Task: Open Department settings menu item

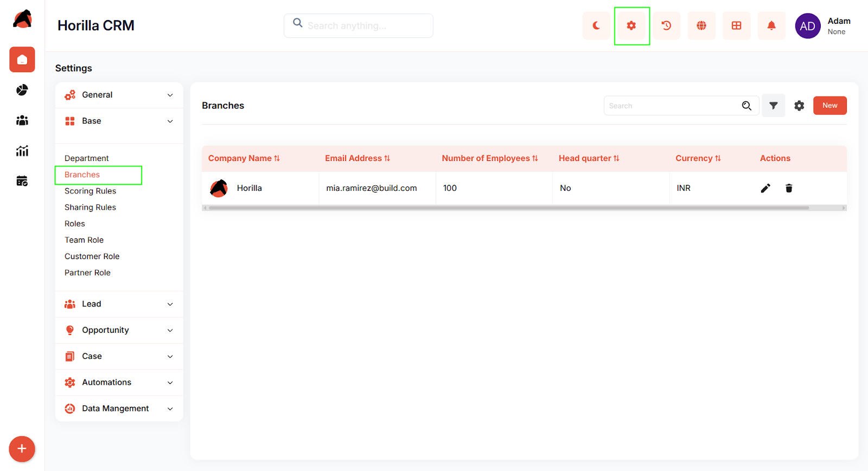Action: tap(87, 158)
